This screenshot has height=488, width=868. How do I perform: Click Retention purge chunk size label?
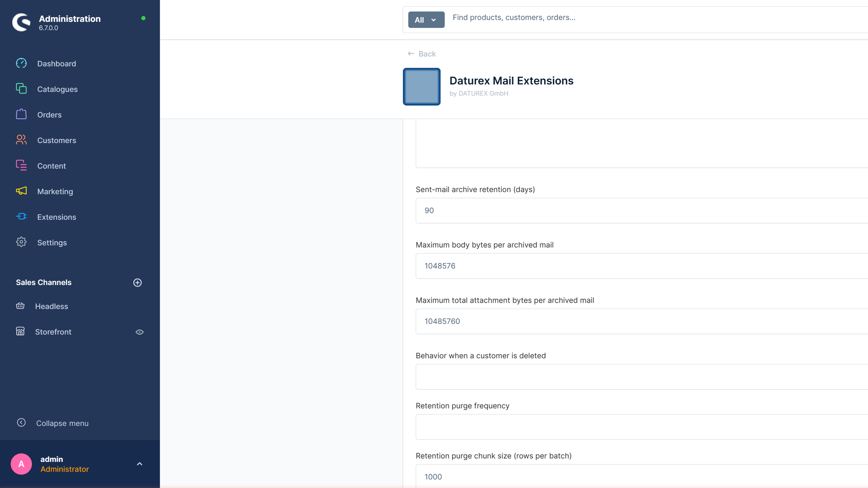494,456
